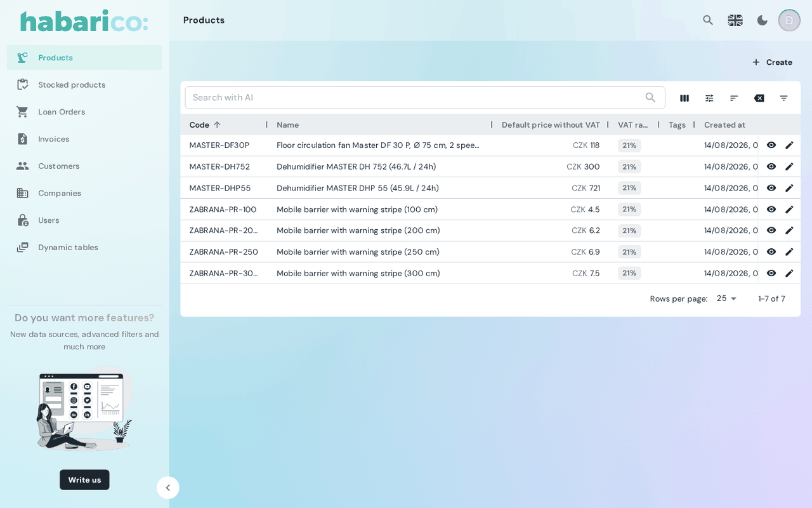The height and width of the screenshot is (508, 812).
Task: Sort by the Code column header
Action: 199,125
